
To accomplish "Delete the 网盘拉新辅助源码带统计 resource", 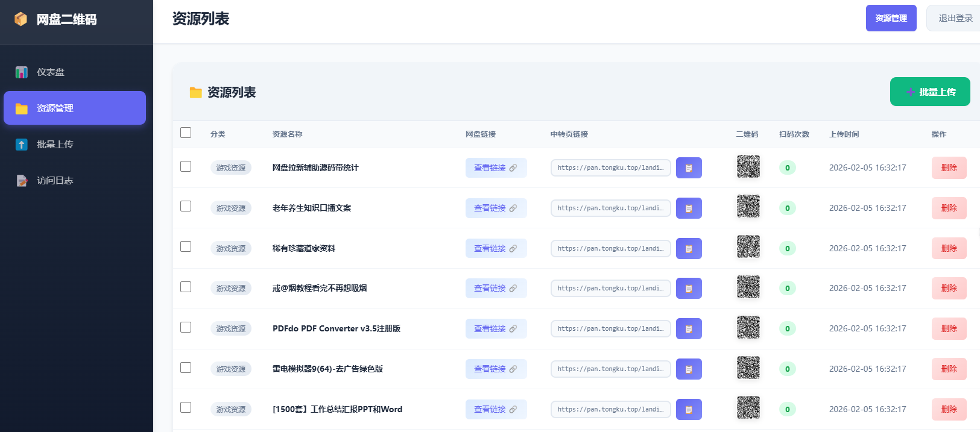I will point(949,167).
